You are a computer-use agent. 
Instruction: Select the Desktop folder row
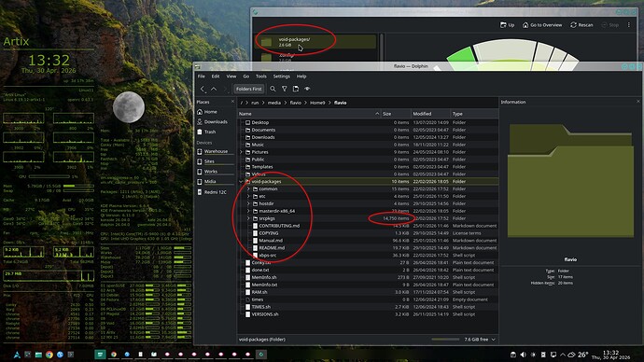pos(368,122)
